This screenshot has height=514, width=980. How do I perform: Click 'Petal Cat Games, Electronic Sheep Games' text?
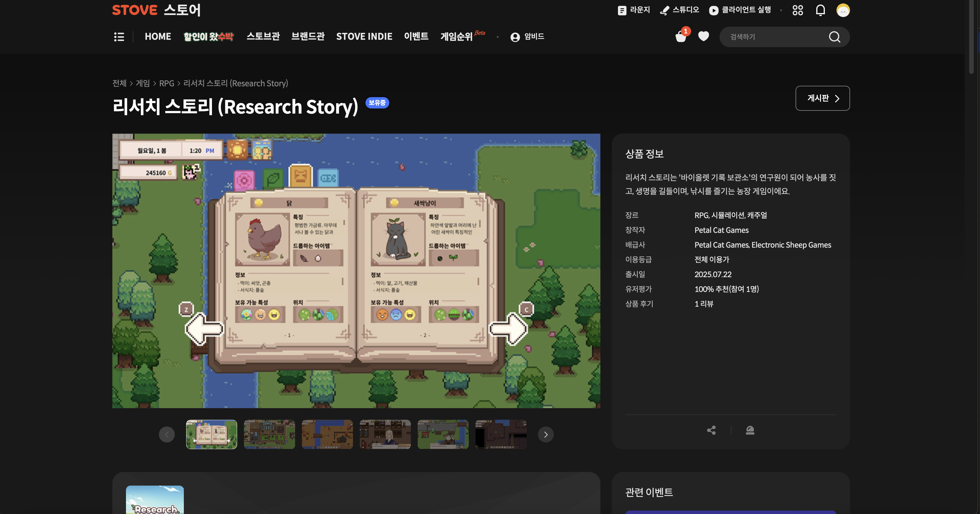tap(763, 245)
